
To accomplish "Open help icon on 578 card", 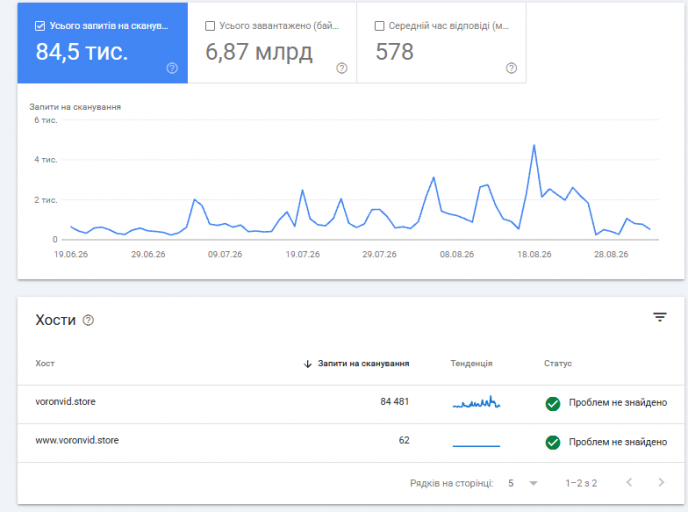I will point(511,68).
